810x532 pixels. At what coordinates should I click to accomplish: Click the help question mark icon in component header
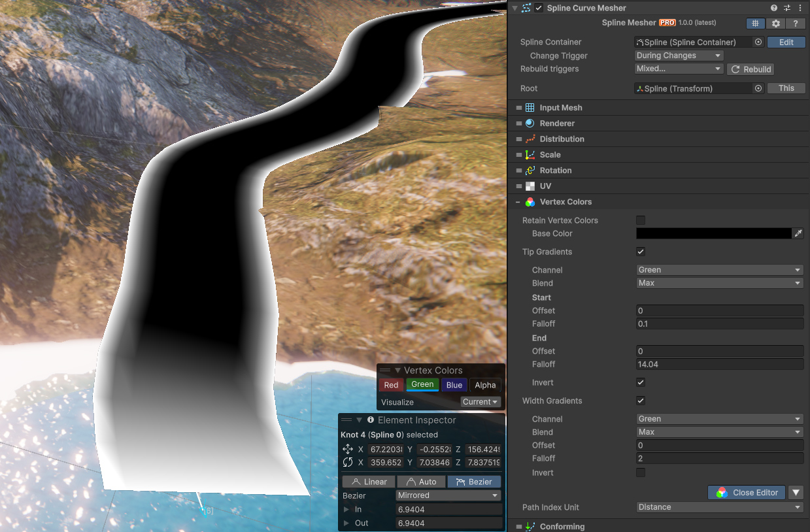click(774, 8)
